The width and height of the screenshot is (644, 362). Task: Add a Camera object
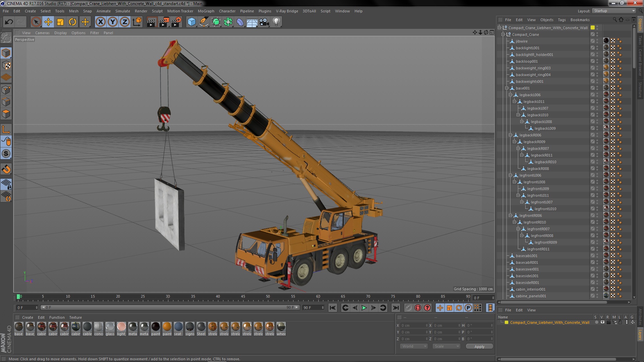[x=264, y=22]
